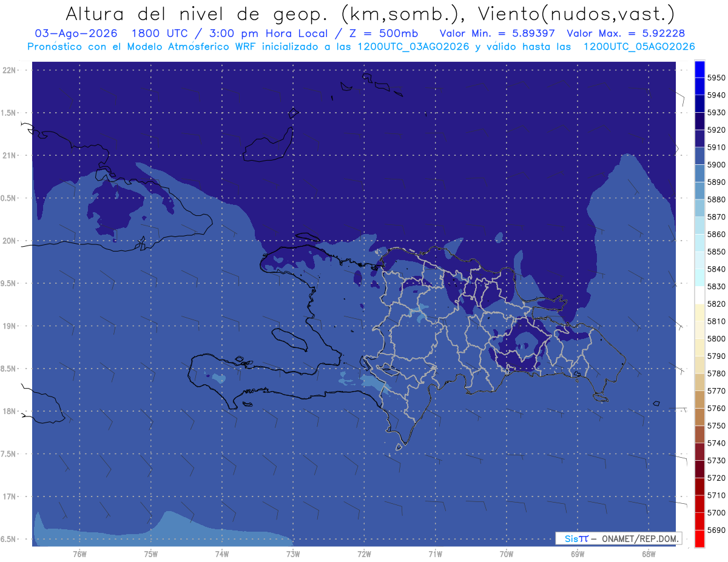Click the 73W longitude label

tap(293, 554)
